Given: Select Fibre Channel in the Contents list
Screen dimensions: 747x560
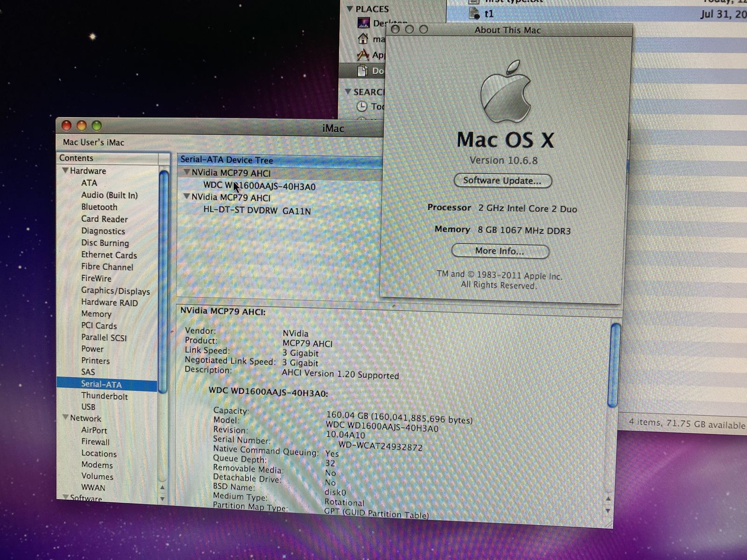Looking at the screenshot, I should (107, 266).
